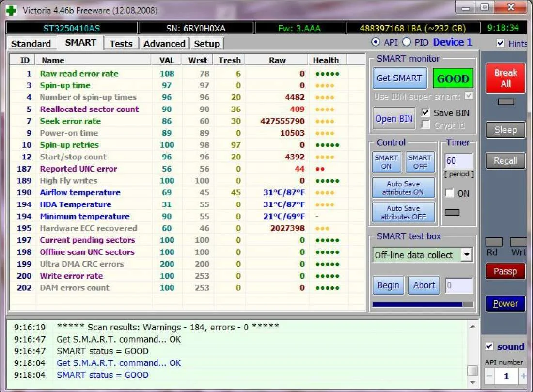Select the PIO radio button
533x392 pixels.
click(407, 43)
